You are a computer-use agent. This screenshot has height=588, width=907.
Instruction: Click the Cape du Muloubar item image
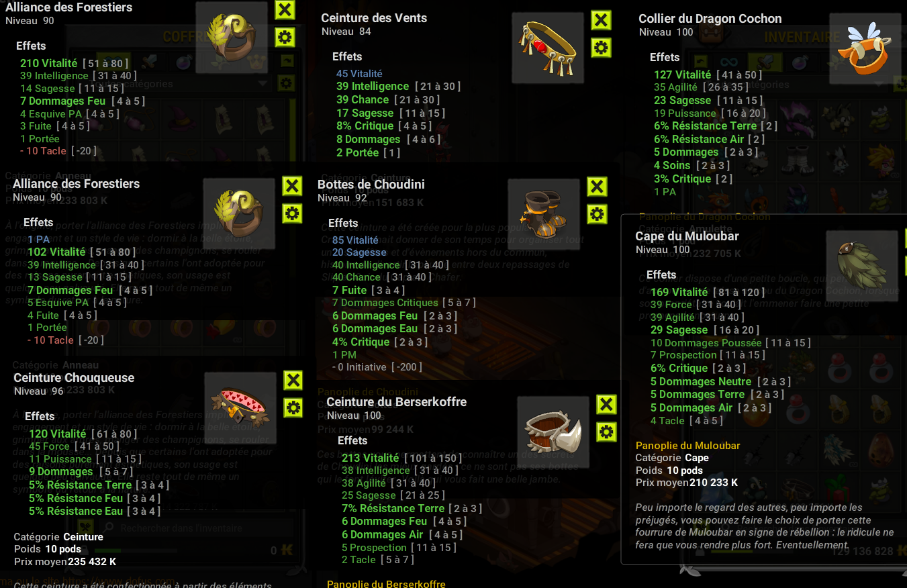(862, 266)
